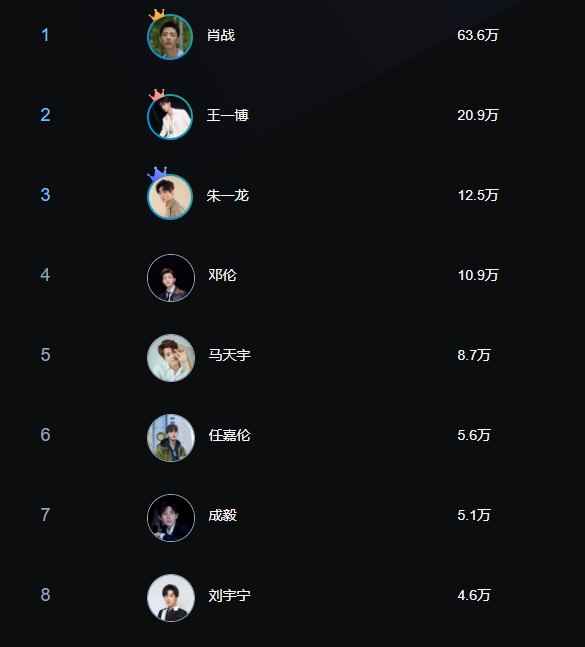Click the avatar beside 任嘉伦
Image resolution: width=585 pixels, height=647 pixels.
click(x=171, y=438)
